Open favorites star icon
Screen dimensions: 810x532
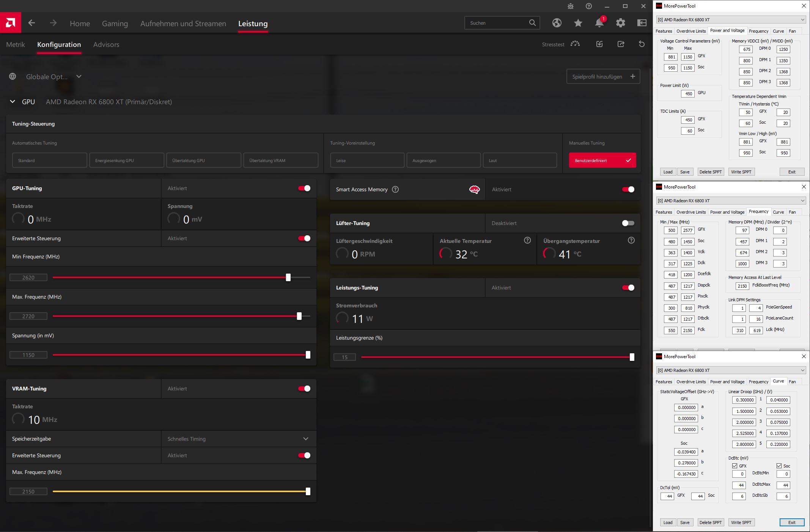pos(578,23)
